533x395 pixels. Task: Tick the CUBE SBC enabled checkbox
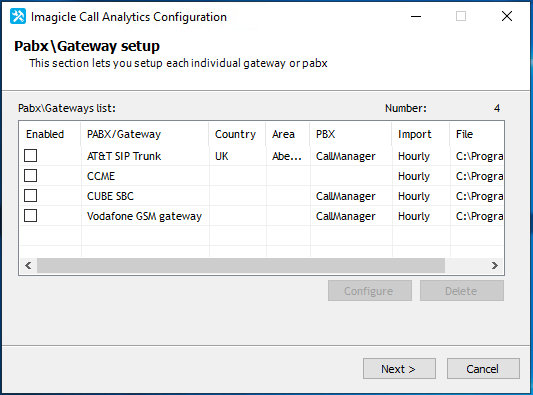coord(31,195)
